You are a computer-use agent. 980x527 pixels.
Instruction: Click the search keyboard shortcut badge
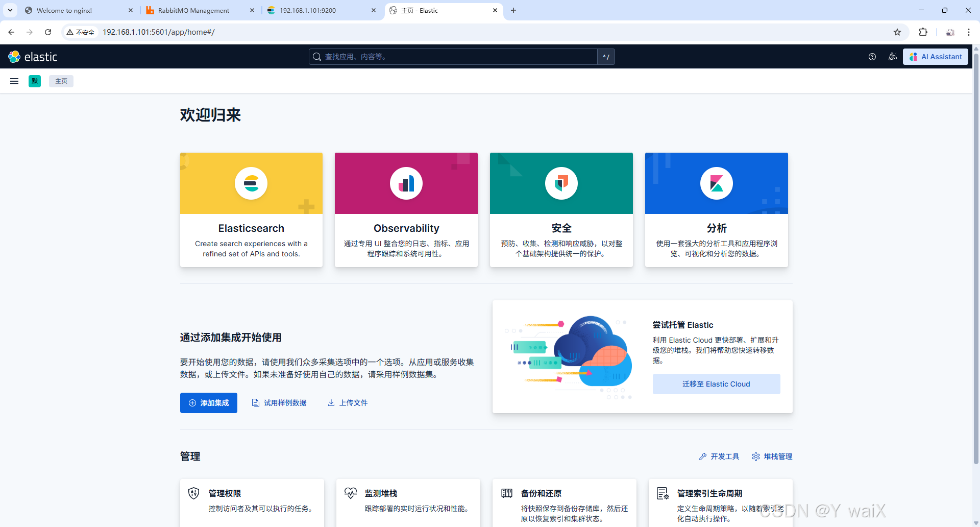pyautogui.click(x=606, y=57)
